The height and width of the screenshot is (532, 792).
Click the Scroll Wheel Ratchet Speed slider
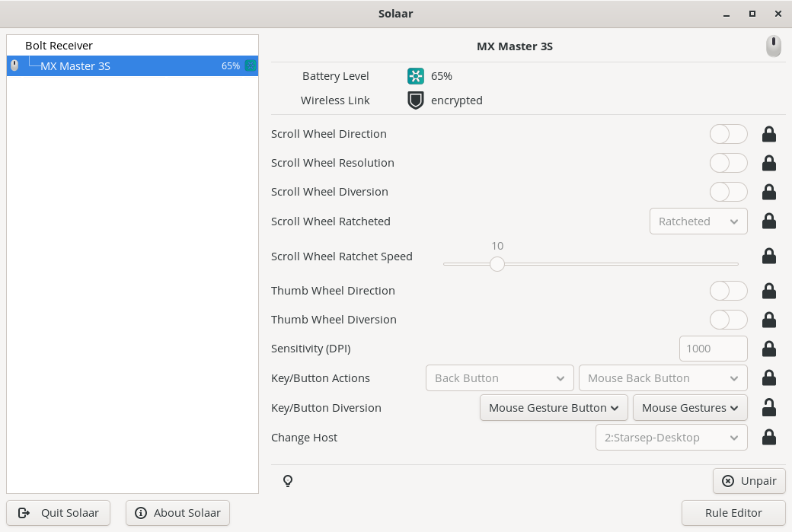click(590, 264)
